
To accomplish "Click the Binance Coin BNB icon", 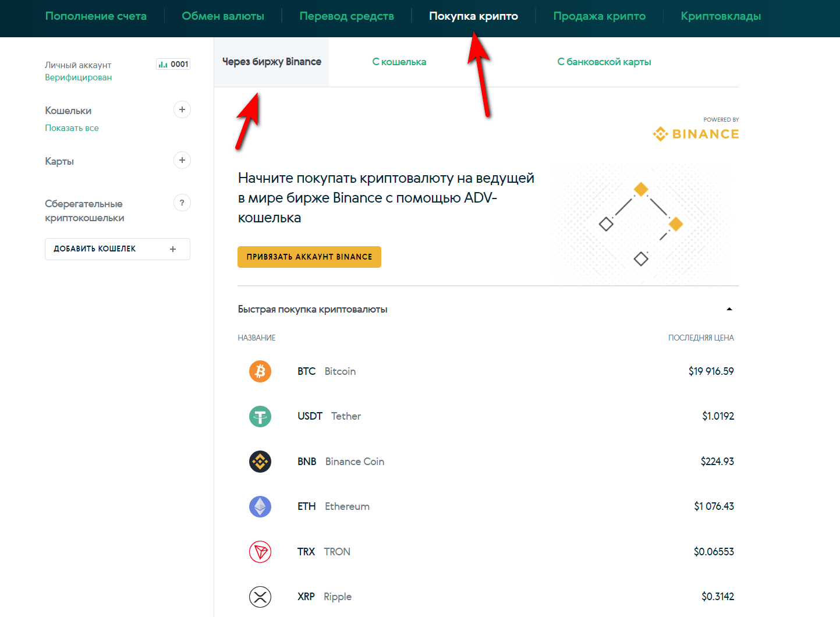I will (260, 462).
